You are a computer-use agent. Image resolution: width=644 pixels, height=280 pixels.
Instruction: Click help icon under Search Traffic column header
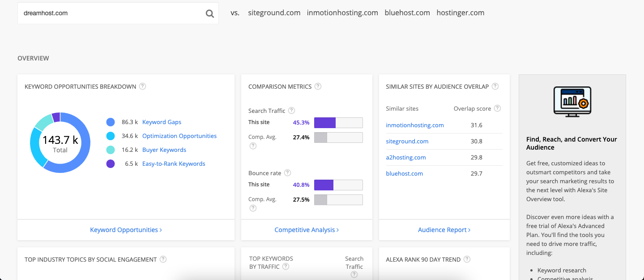(x=354, y=275)
